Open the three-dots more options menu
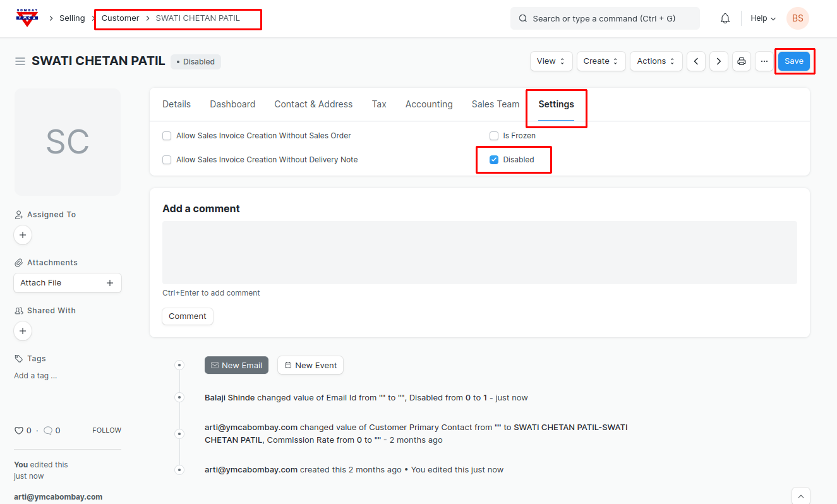 (764, 61)
